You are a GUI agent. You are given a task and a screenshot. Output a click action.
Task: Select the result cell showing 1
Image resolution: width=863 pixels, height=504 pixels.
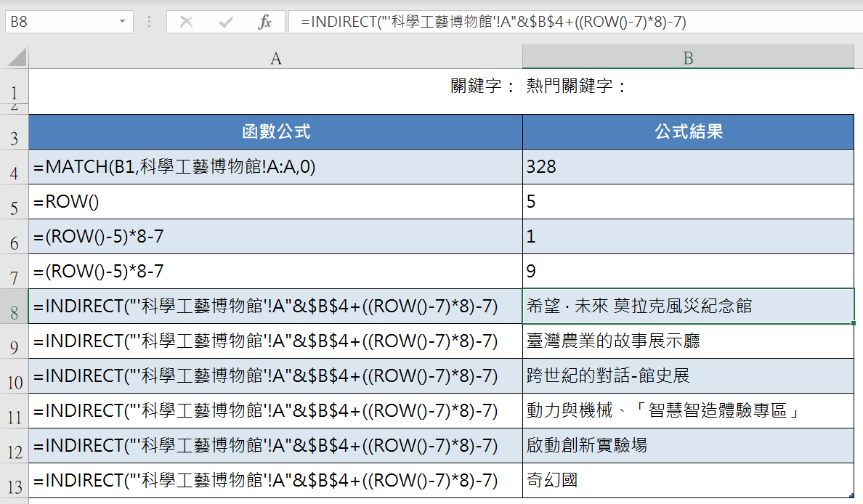tap(688, 237)
